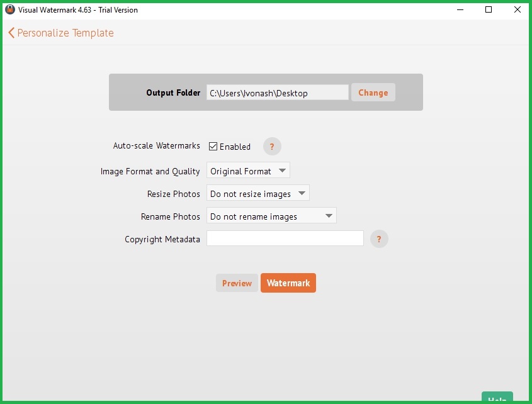Viewport: 532px width, 404px height.
Task: Click the Rename Photos label
Action: point(171,216)
